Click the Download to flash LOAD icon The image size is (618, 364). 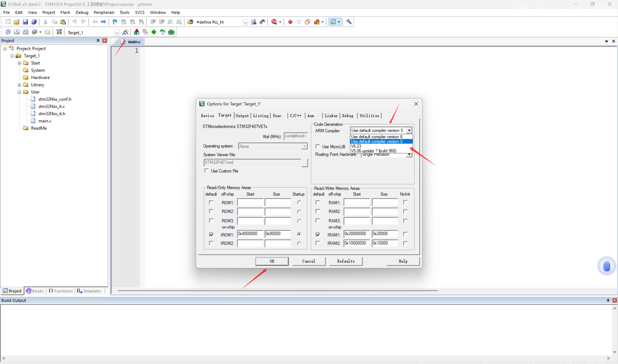(x=59, y=32)
